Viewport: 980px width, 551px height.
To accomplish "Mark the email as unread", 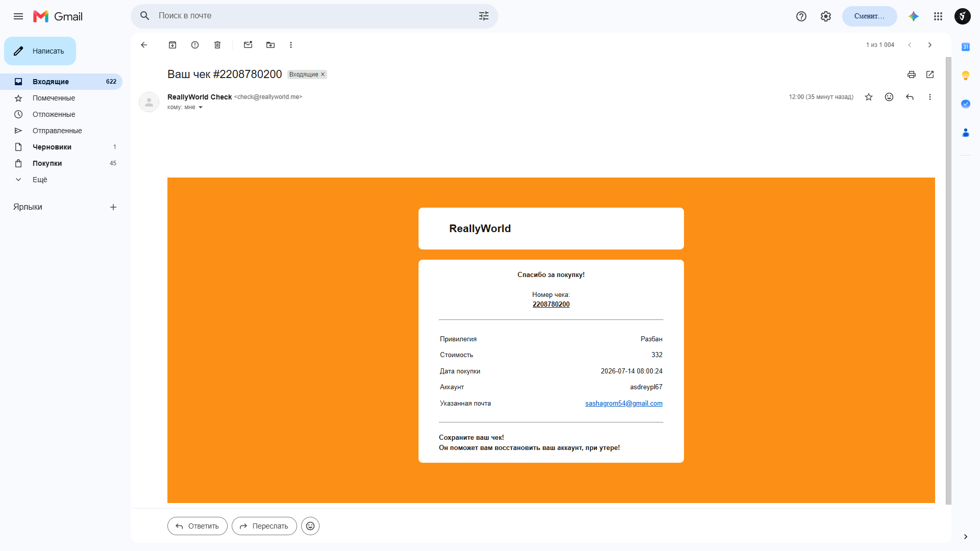I will pyautogui.click(x=248, y=45).
